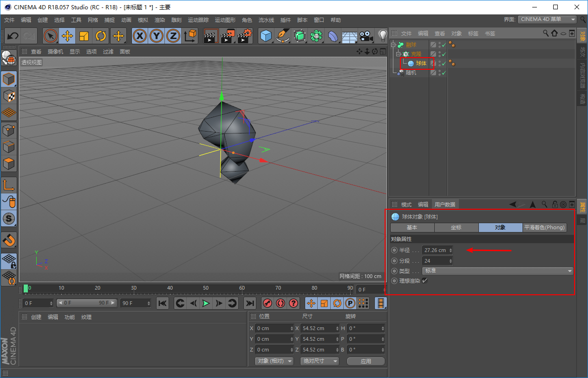
Task: Open the 对象 (相对) coordinate dropdown
Action: [274, 361]
